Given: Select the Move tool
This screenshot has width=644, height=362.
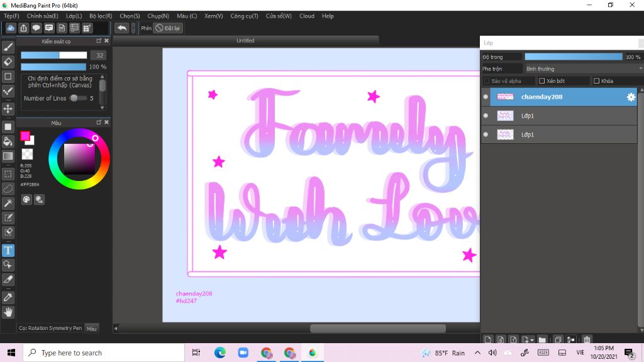Looking at the screenshot, I should [8, 109].
